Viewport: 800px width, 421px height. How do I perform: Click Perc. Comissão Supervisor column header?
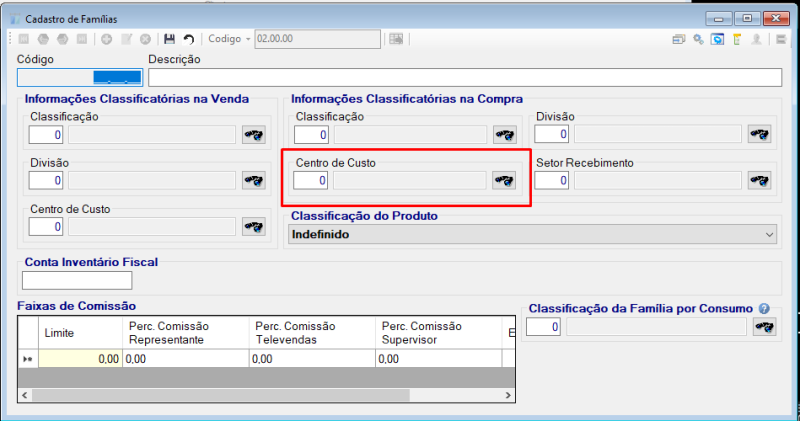[x=439, y=333]
